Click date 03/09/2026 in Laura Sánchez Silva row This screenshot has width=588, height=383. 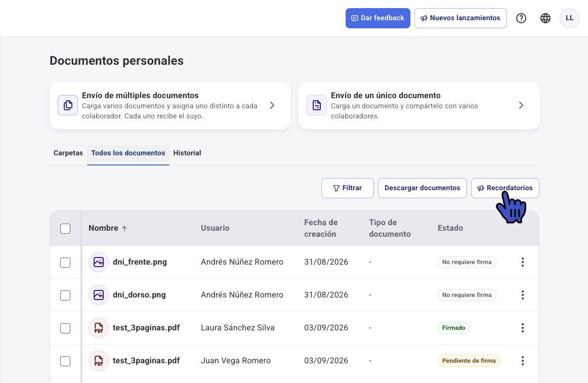[326, 328]
